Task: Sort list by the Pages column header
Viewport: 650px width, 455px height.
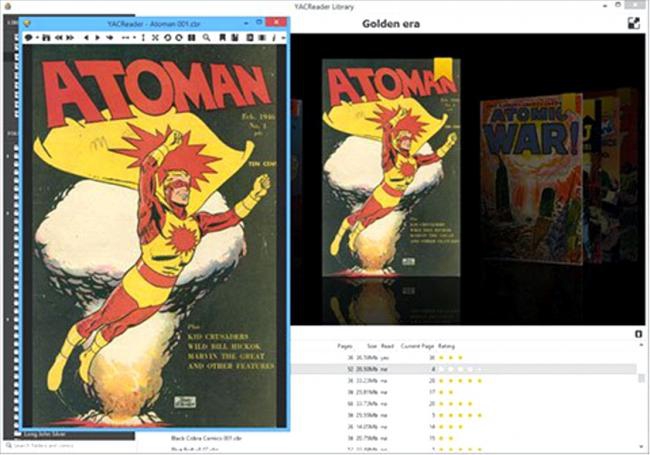Action: click(x=344, y=346)
